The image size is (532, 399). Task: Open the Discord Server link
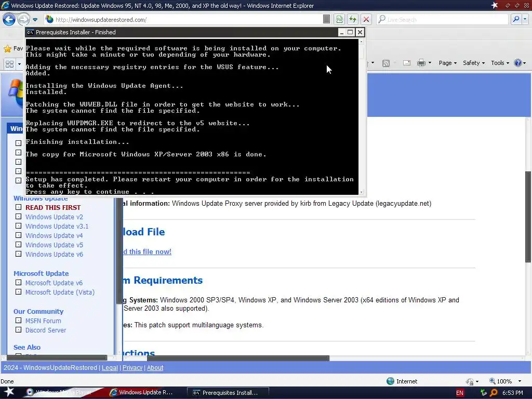tap(46, 330)
